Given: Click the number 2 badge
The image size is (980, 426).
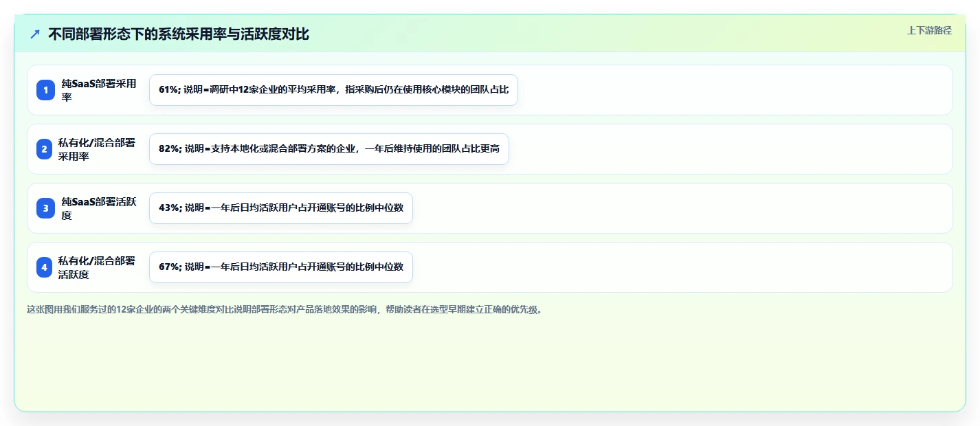Looking at the screenshot, I should tap(45, 149).
